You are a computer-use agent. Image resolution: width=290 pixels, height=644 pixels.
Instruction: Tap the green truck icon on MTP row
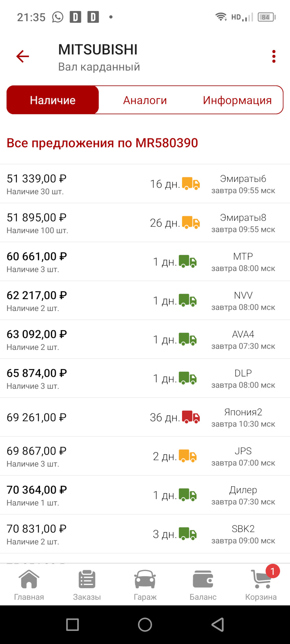point(187,261)
